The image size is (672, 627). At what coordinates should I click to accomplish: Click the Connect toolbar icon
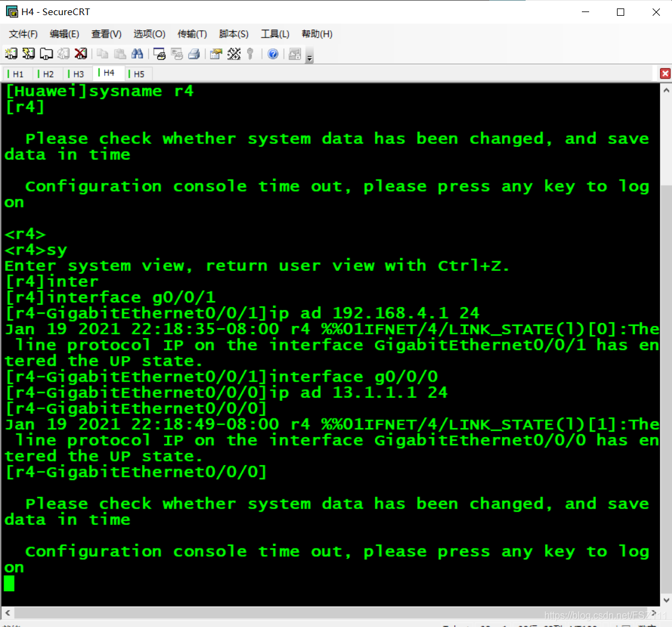11,54
